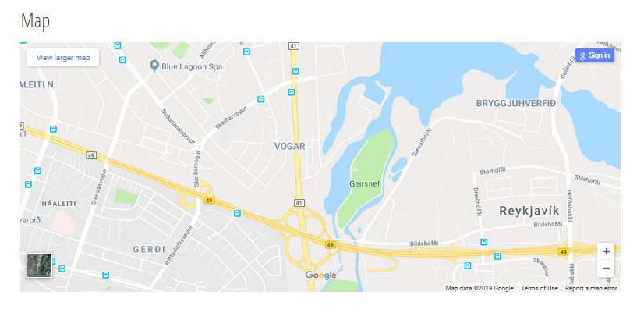The width and height of the screenshot is (644, 313).
Task: Select the Blue Lagoon Spa pin
Action: click(154, 66)
